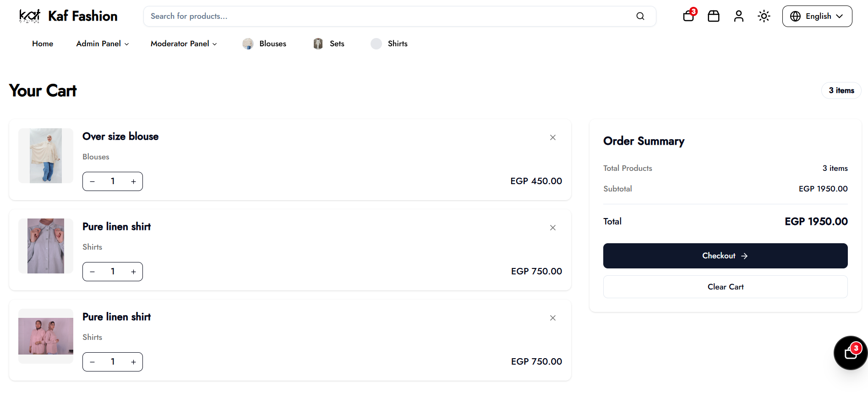Go to the Blouses category
The image size is (868, 415).
click(x=264, y=44)
